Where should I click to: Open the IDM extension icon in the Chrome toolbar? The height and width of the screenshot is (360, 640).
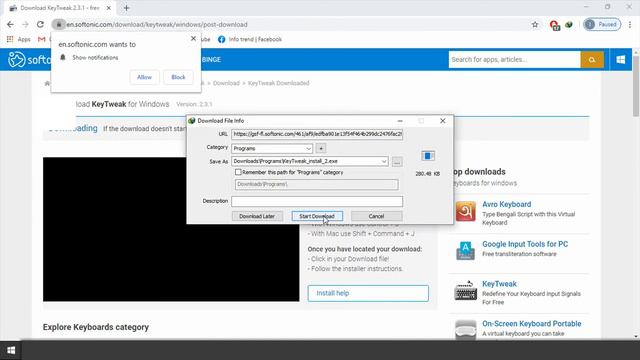pyautogui.click(x=569, y=24)
